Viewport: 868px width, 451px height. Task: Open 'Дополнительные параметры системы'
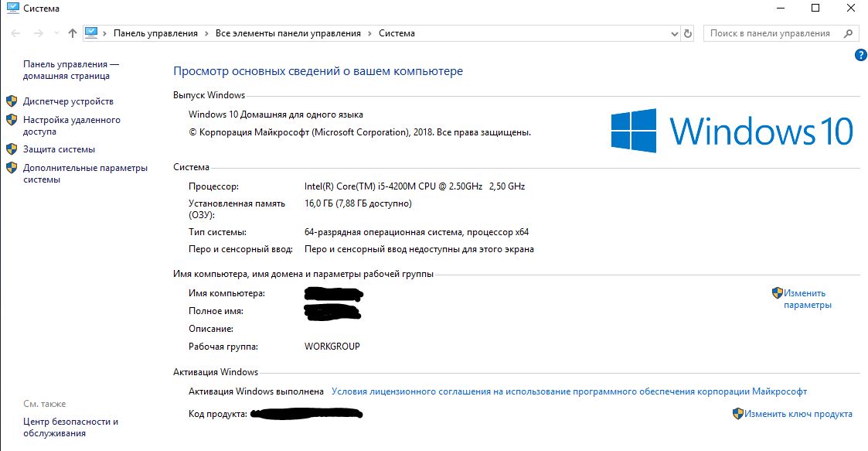click(85, 173)
